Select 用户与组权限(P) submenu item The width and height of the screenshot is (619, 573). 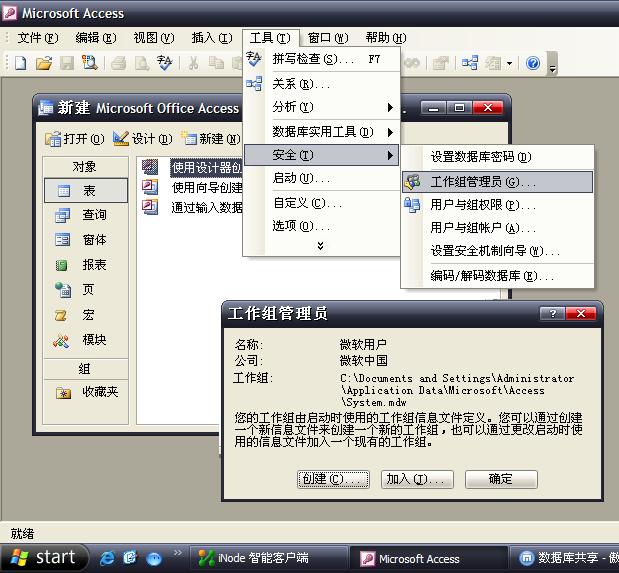497,205
